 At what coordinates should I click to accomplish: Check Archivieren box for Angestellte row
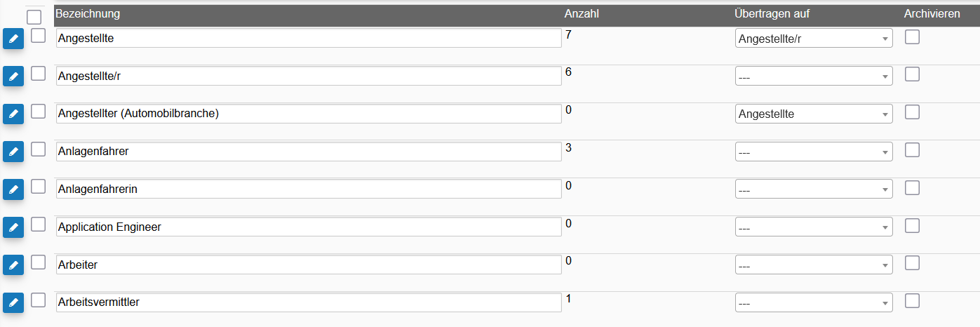click(912, 36)
